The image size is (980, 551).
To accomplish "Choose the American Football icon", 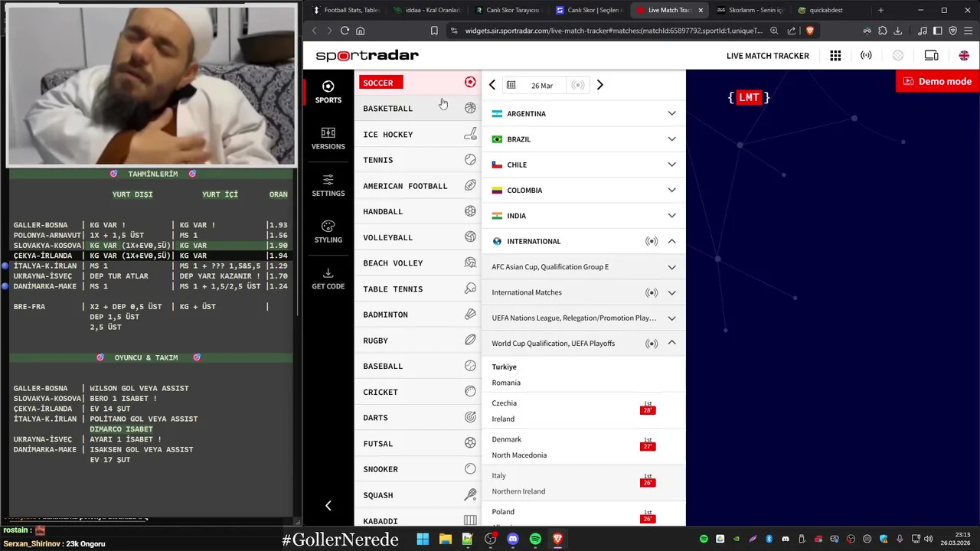I will (x=470, y=185).
